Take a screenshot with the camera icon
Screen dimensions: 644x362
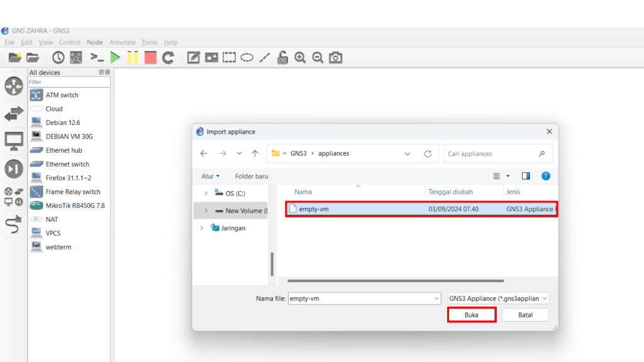(336, 58)
